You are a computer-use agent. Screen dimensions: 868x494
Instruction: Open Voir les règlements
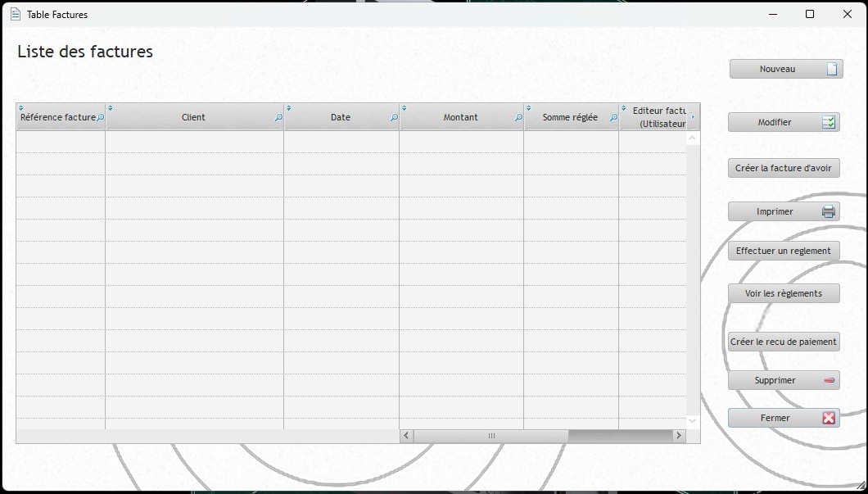coord(783,294)
